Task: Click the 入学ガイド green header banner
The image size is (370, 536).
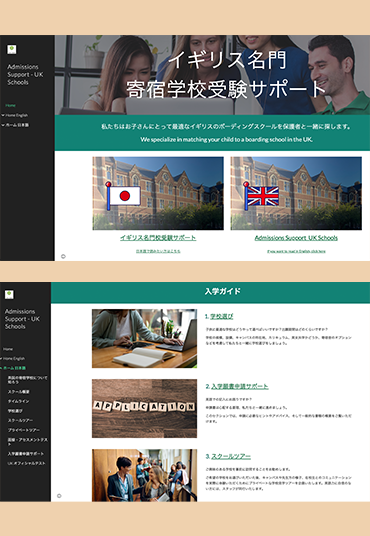Action: [x=210, y=292]
